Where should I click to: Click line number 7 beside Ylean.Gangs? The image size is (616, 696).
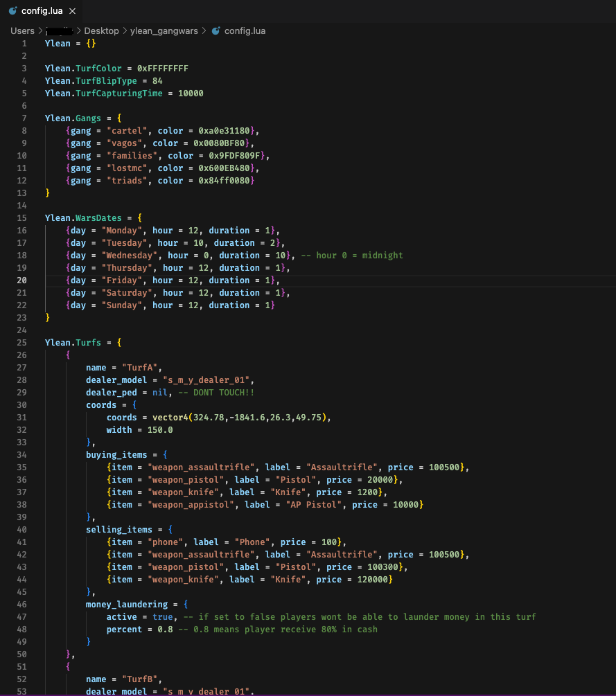point(24,118)
